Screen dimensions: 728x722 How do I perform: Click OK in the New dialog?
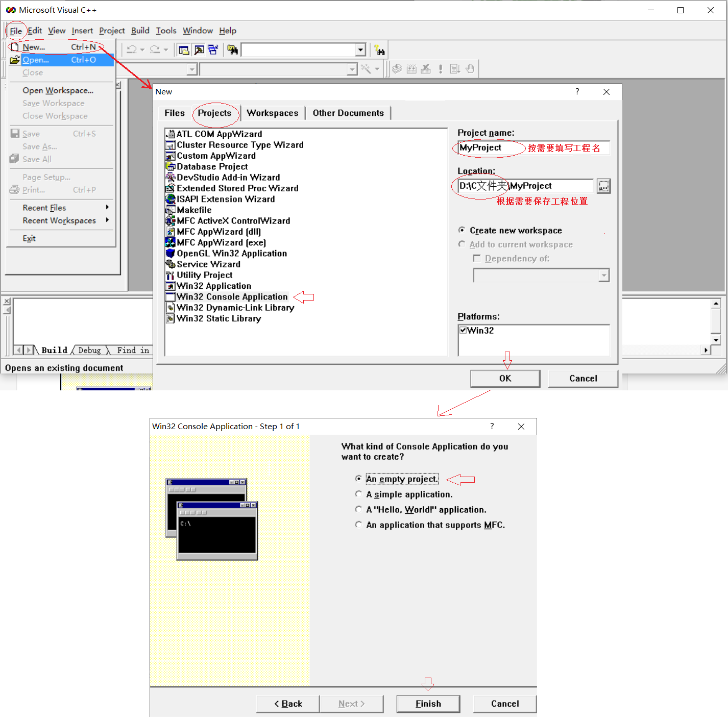pos(505,378)
